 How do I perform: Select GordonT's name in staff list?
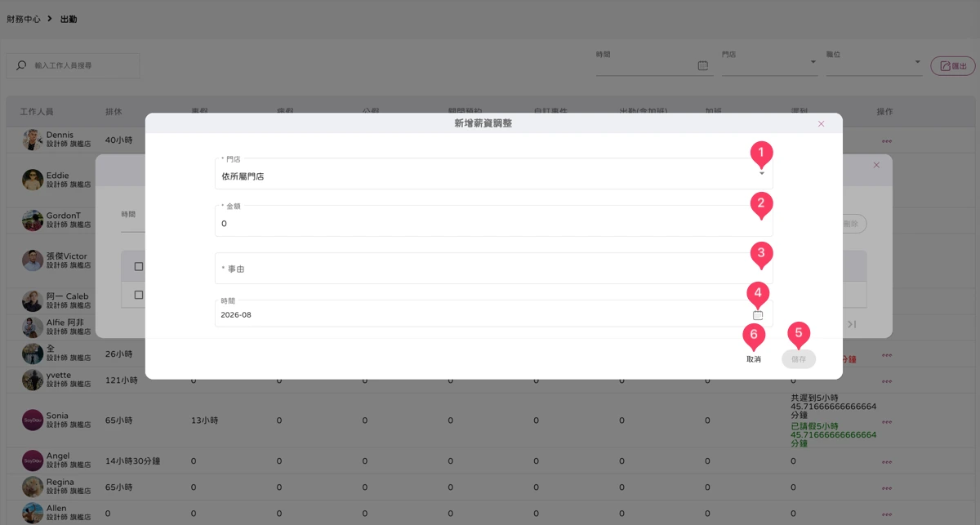[64, 216]
